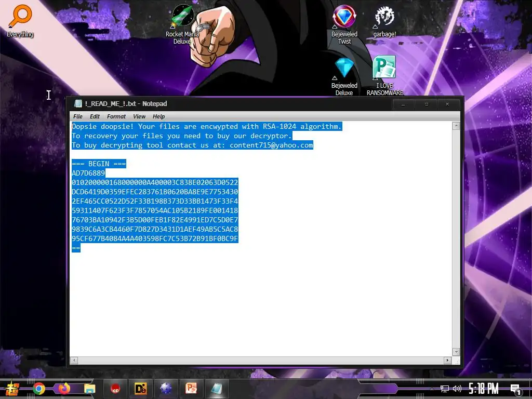Click hex line starting with 59311407
The height and width of the screenshot is (399, 532).
coord(155,210)
